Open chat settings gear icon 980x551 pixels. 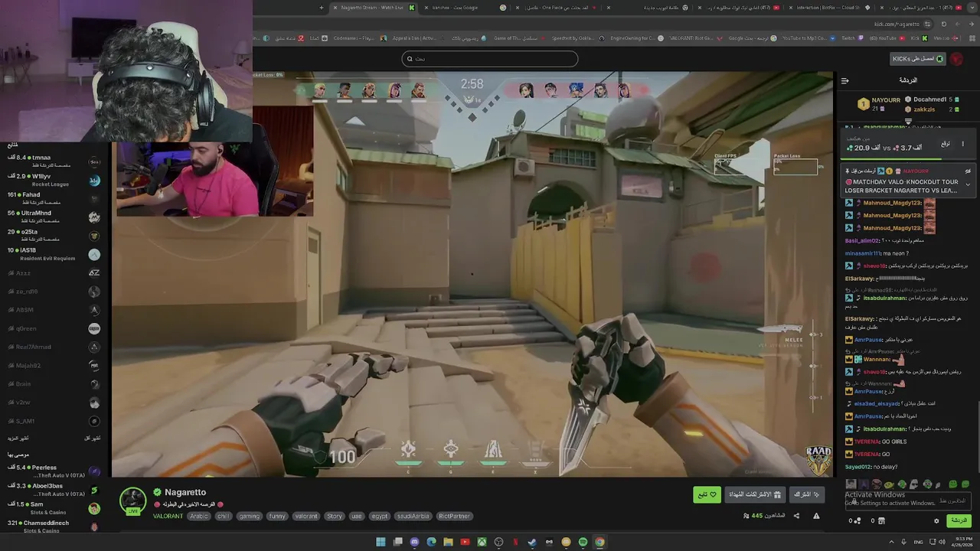tap(936, 521)
